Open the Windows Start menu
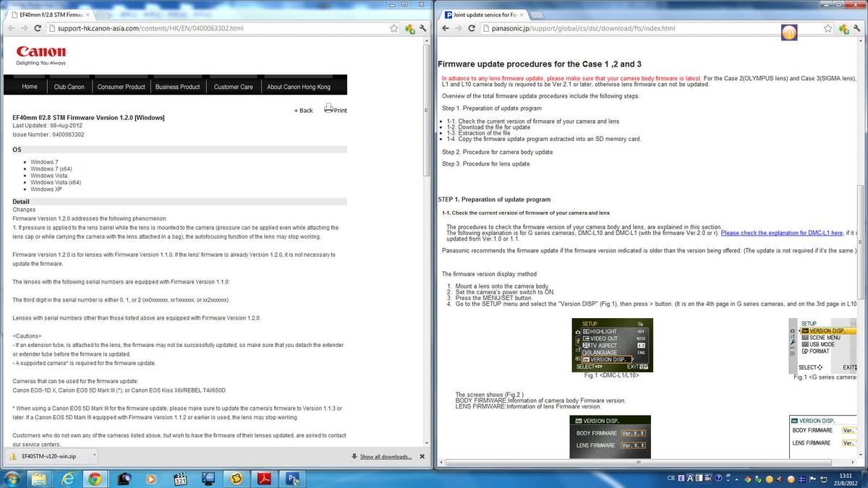Viewport: 868px width, 488px height. (12, 478)
